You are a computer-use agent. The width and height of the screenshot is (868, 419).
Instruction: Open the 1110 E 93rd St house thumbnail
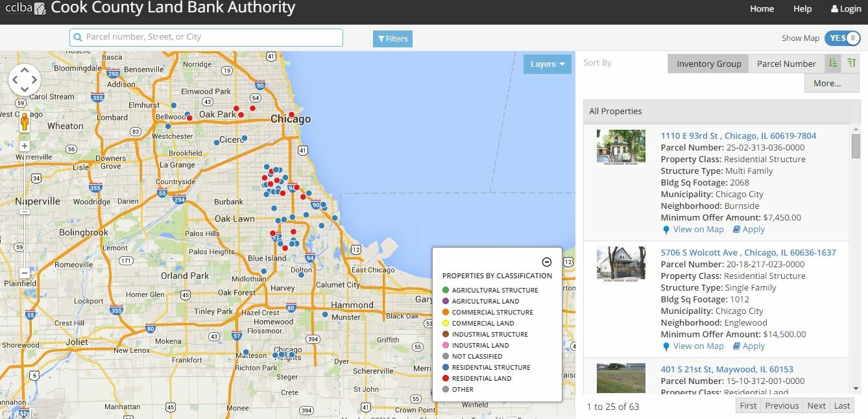621,147
